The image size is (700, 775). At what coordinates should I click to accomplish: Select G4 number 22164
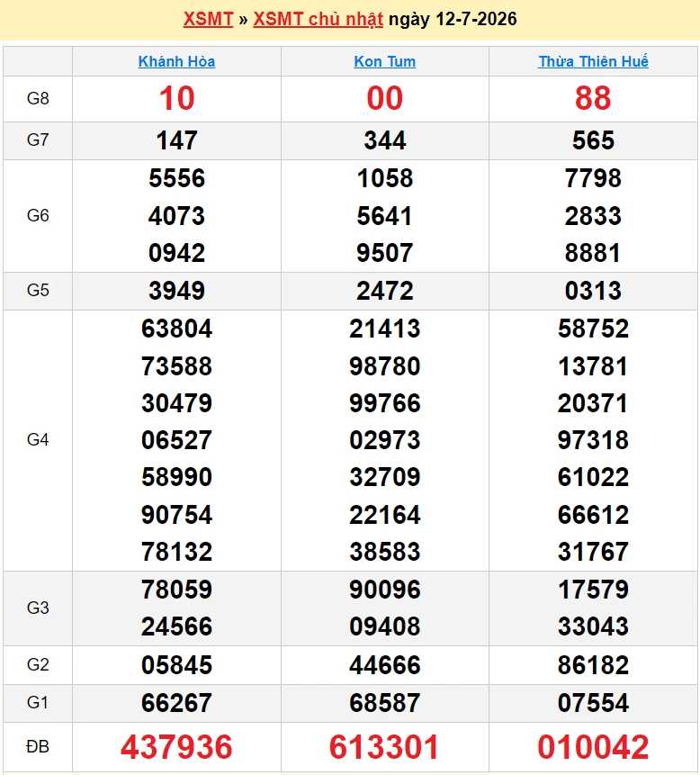[x=385, y=515]
